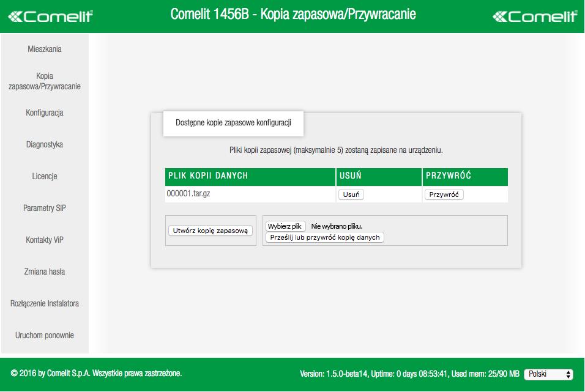The image size is (585, 392).
Task: Open Parametry SIP settings
Action: point(45,208)
